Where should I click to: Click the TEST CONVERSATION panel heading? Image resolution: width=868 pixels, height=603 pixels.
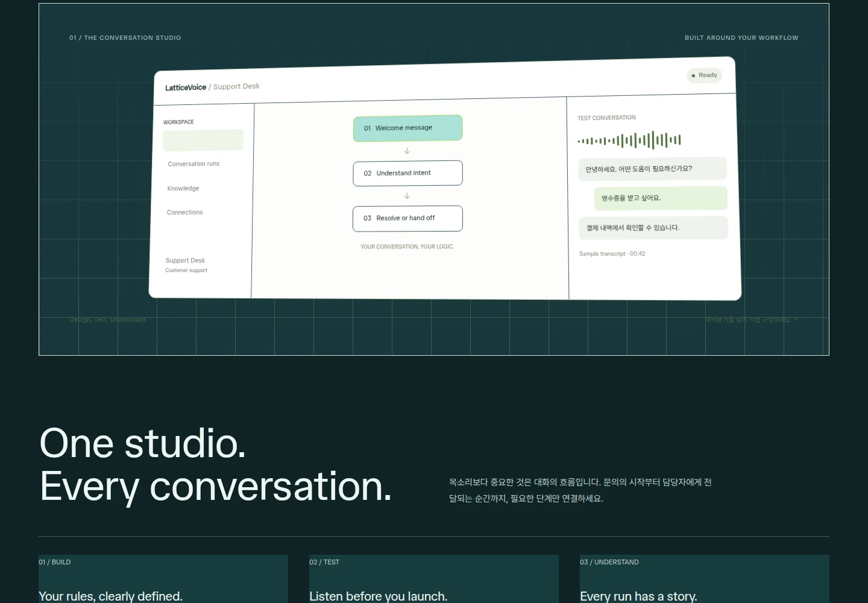(x=606, y=118)
